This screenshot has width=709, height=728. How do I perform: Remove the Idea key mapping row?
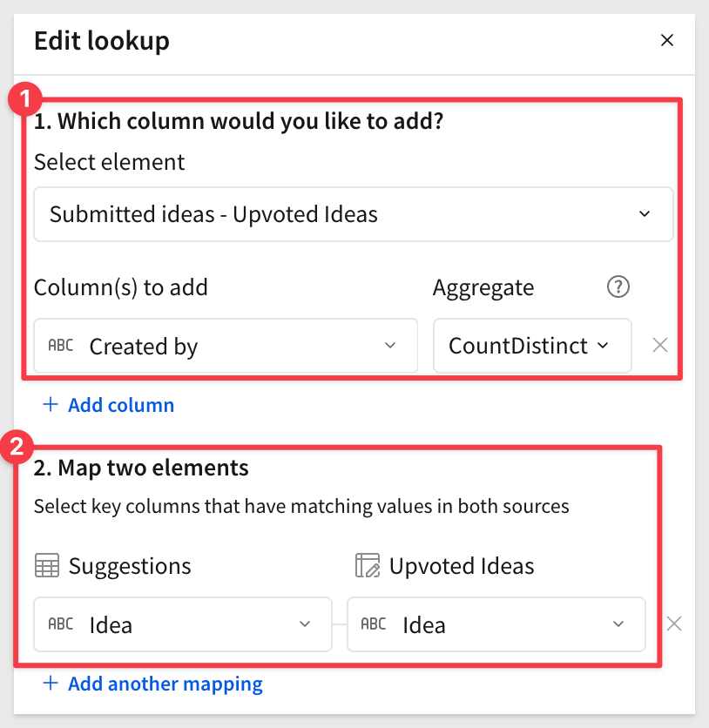pos(673,624)
